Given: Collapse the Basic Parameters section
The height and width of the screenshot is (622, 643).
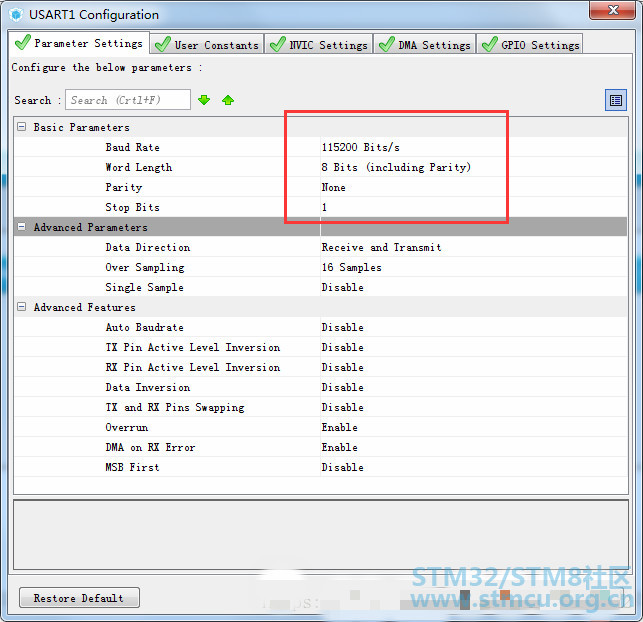Looking at the screenshot, I should point(21,127).
